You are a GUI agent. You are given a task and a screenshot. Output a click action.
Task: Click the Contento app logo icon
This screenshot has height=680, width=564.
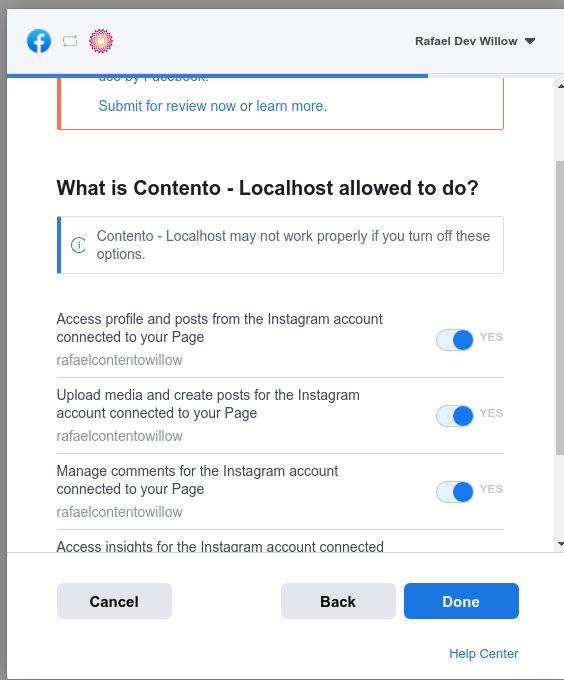click(101, 41)
